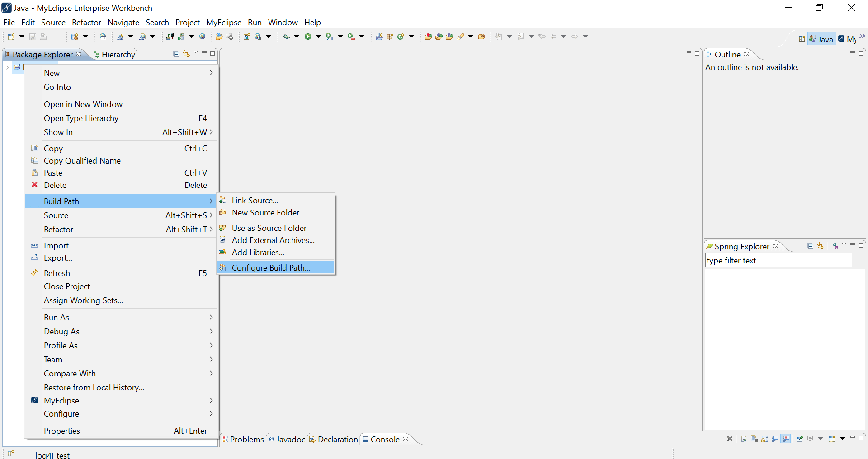
Task: Click the Deploy to server toolbar icon
Action: point(170,37)
